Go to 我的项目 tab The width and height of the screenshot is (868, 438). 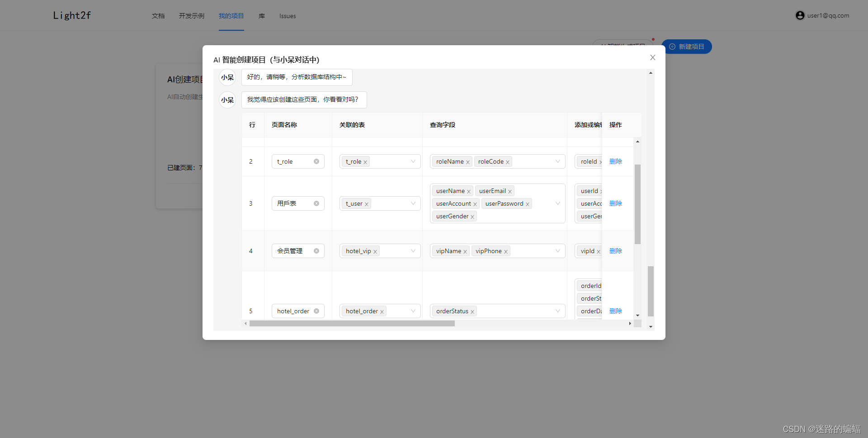(x=231, y=16)
